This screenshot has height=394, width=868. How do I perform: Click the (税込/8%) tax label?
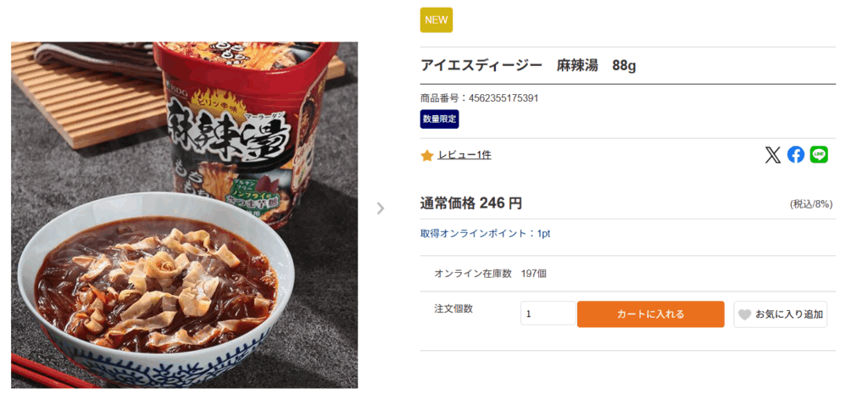[811, 204]
